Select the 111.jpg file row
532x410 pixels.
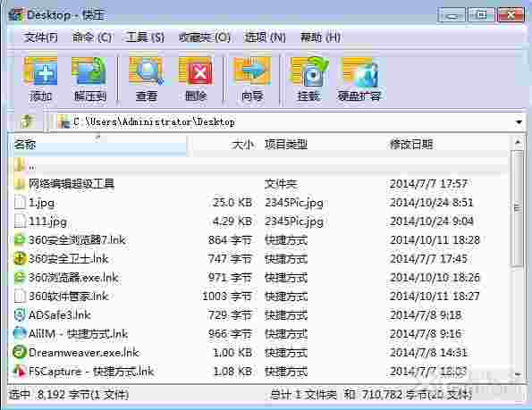(x=260, y=222)
